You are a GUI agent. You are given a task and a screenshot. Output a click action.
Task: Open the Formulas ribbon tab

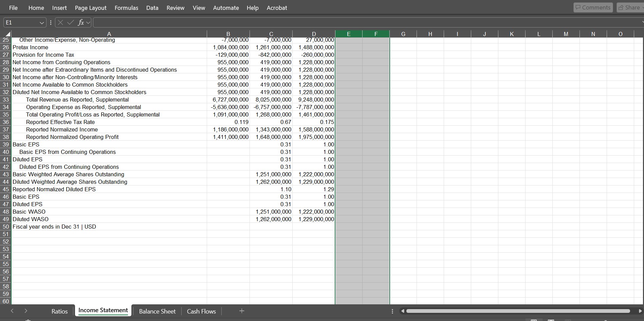pos(126,7)
